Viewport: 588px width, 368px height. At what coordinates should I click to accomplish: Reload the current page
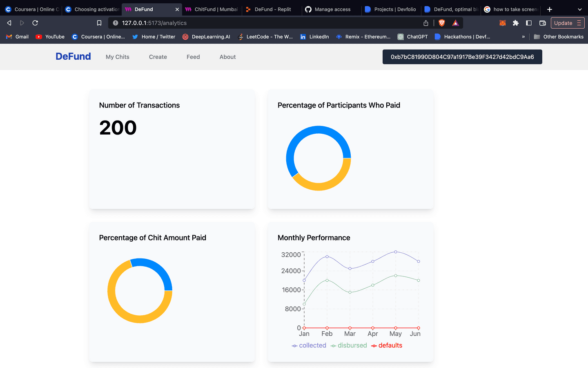pyautogui.click(x=35, y=23)
